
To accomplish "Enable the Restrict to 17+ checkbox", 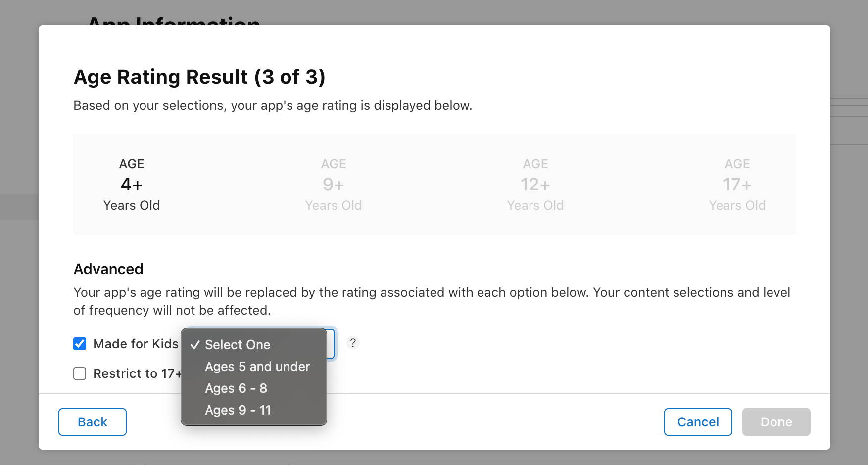I will 80,373.
